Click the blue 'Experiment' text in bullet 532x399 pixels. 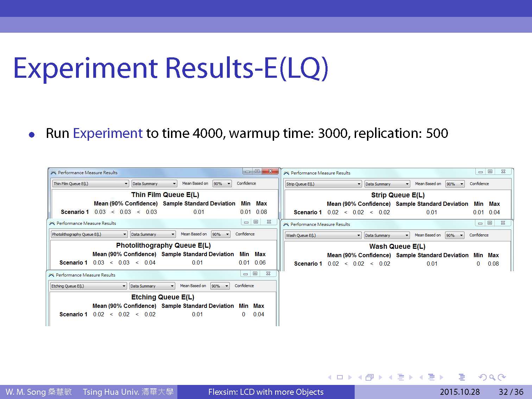pyautogui.click(x=108, y=133)
